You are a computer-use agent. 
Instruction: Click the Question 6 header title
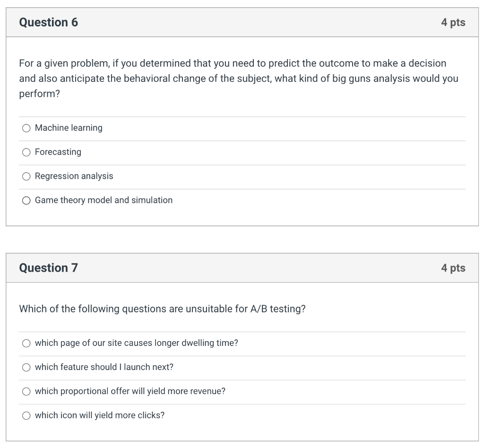point(49,22)
